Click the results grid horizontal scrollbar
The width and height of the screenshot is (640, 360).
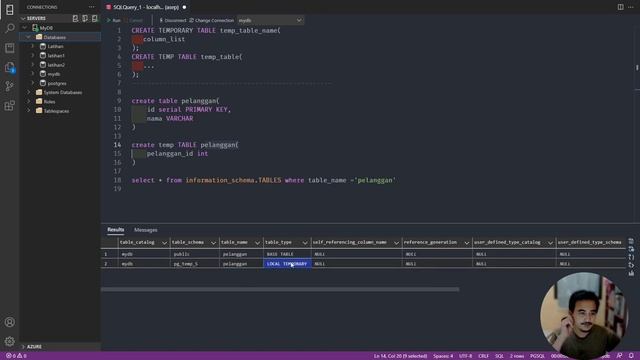(x=280, y=289)
